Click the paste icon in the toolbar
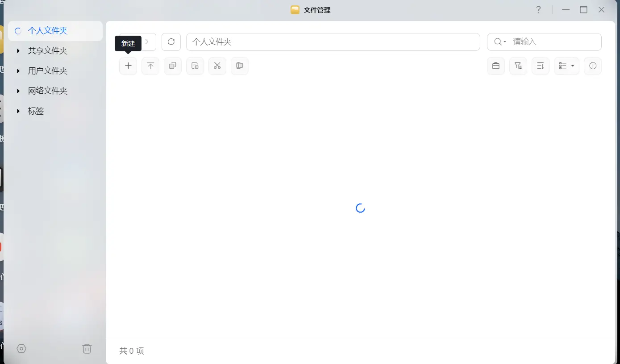This screenshot has height=364, width=620. point(195,66)
